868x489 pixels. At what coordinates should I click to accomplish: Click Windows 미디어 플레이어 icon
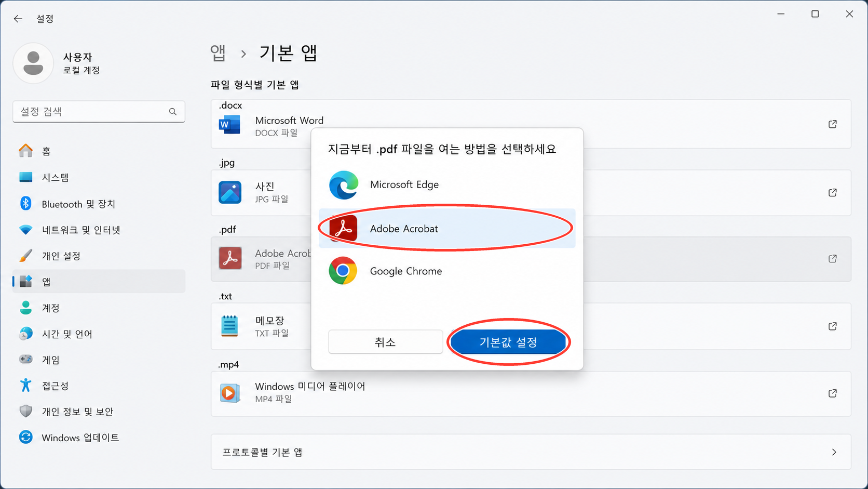click(230, 393)
